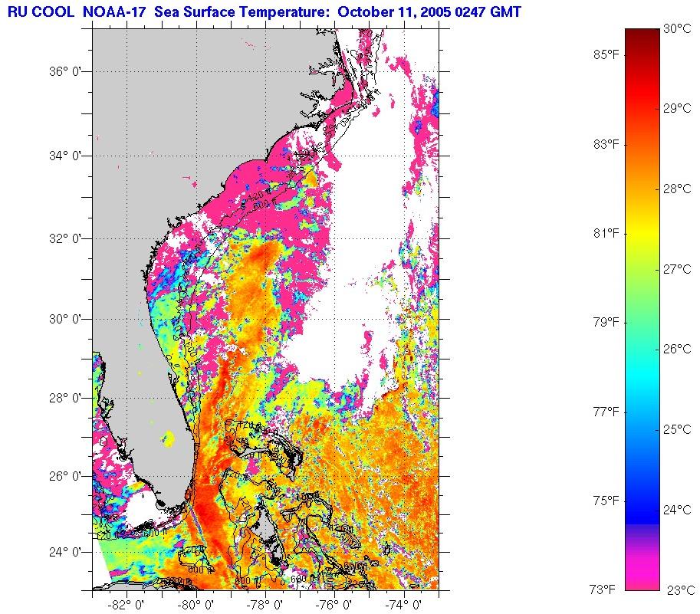
Task: Click the '30°C' colorbar label
Action: [x=677, y=28]
